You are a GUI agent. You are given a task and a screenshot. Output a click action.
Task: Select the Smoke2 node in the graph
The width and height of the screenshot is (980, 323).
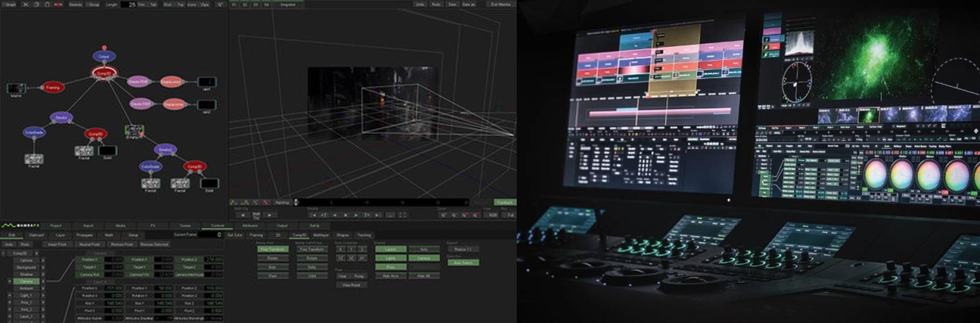point(166,149)
